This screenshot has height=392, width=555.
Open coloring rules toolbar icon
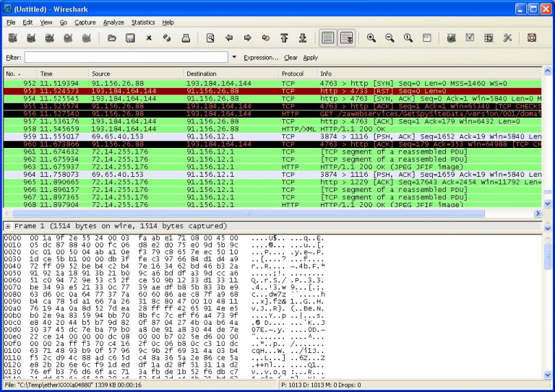(x=489, y=38)
